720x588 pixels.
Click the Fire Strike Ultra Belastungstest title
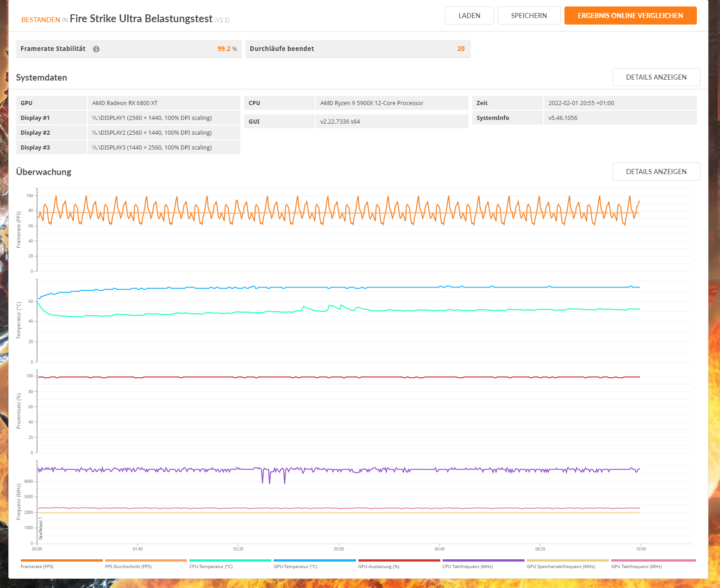[141, 19]
